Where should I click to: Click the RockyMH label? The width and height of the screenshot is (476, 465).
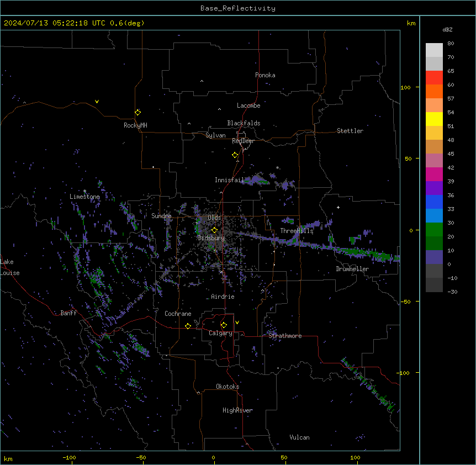135,125
